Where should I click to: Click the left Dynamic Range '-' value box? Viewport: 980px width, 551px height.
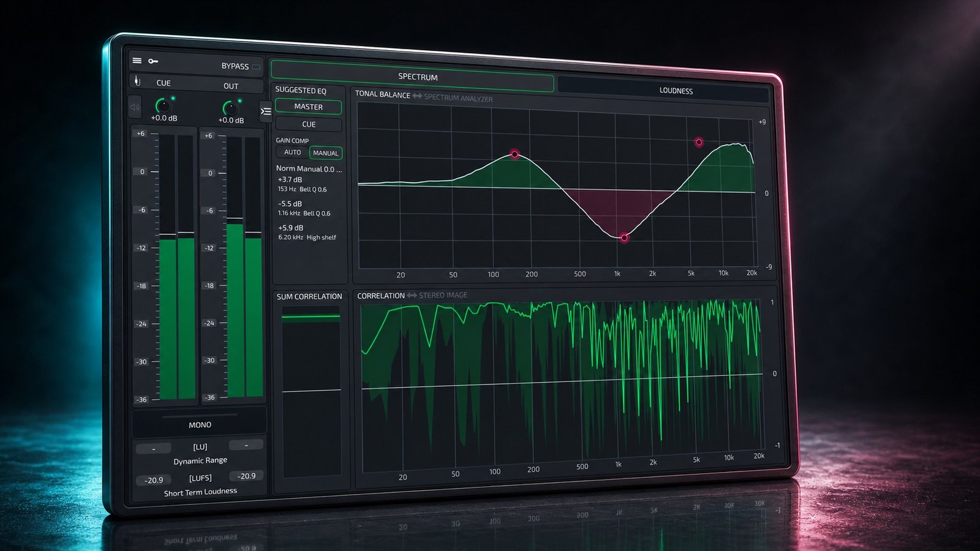point(153,449)
